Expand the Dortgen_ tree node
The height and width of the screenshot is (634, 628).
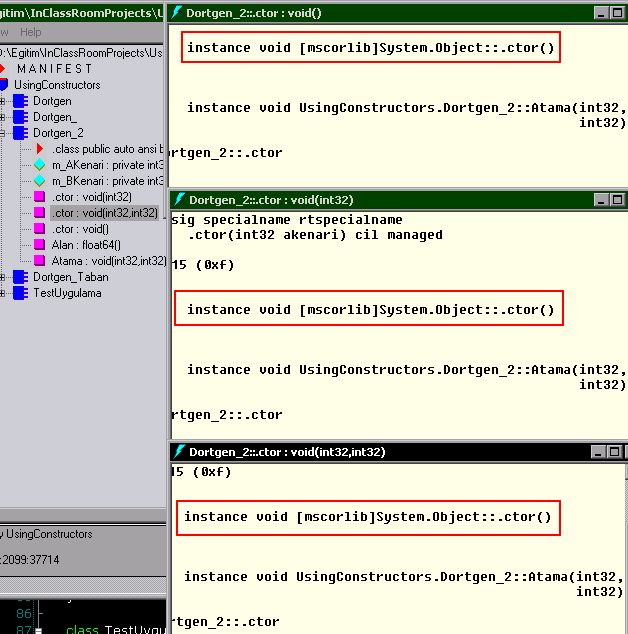4,117
